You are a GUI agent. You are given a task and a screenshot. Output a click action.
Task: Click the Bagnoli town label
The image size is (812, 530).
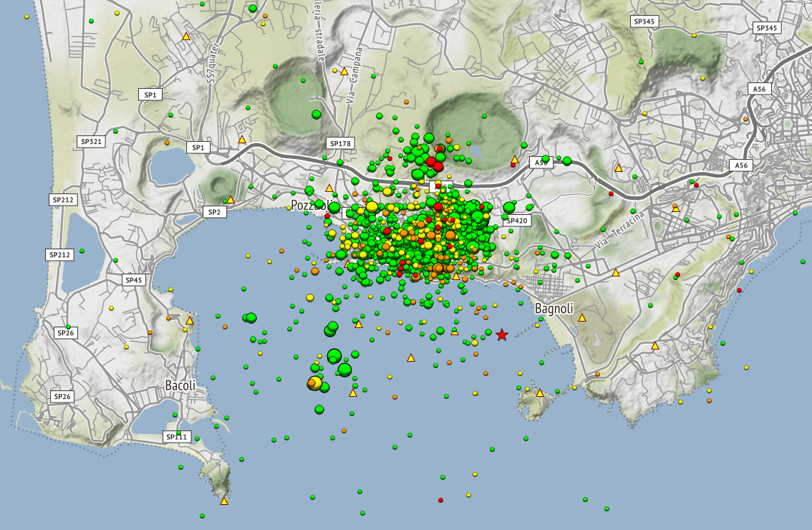click(x=554, y=309)
